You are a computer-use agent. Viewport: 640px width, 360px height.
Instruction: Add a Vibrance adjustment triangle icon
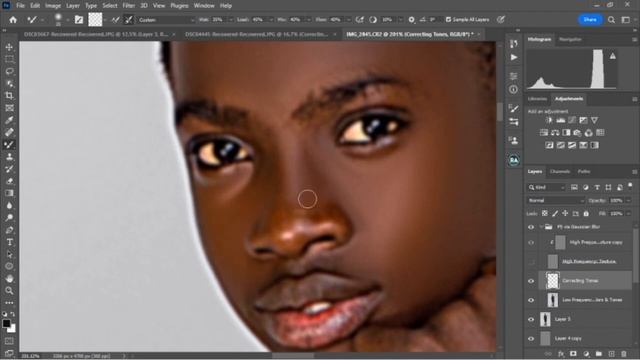click(x=595, y=120)
